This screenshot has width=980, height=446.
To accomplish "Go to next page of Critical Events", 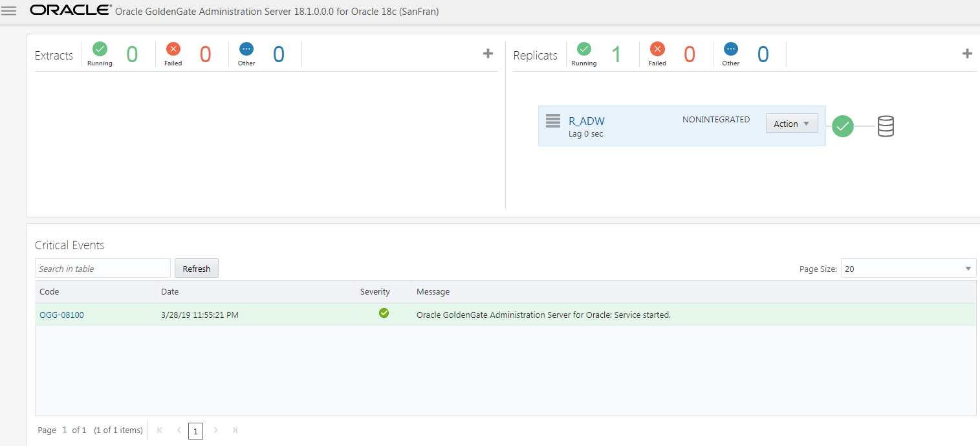I will pyautogui.click(x=216, y=430).
